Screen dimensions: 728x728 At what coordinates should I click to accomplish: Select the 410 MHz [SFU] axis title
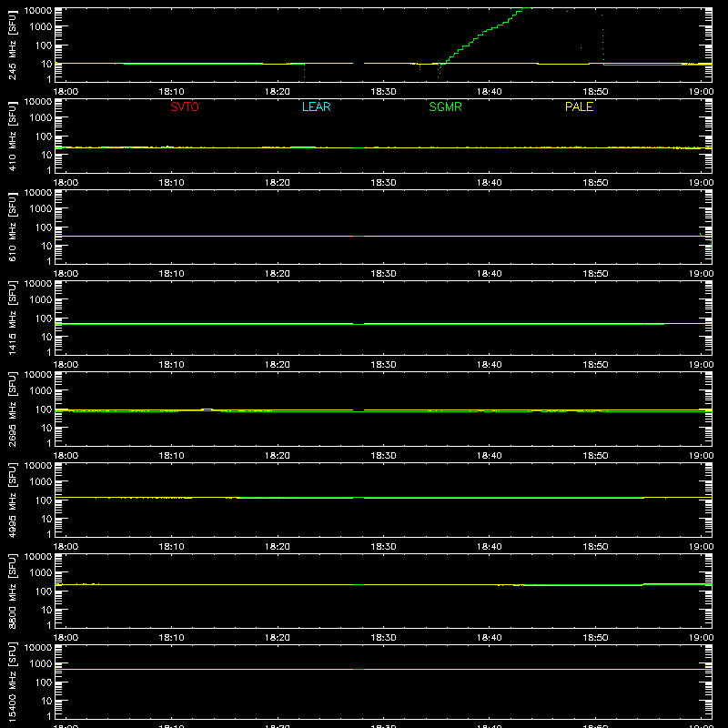[x=13, y=136]
